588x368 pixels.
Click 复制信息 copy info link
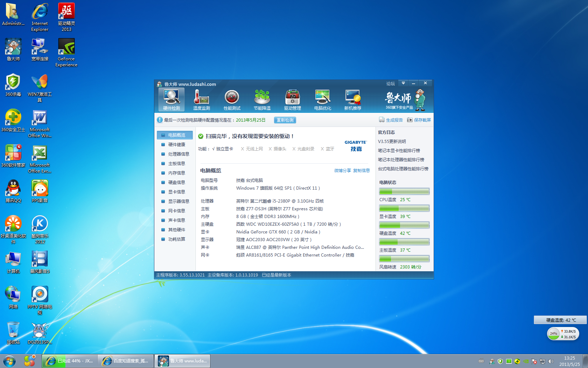pos(361,171)
